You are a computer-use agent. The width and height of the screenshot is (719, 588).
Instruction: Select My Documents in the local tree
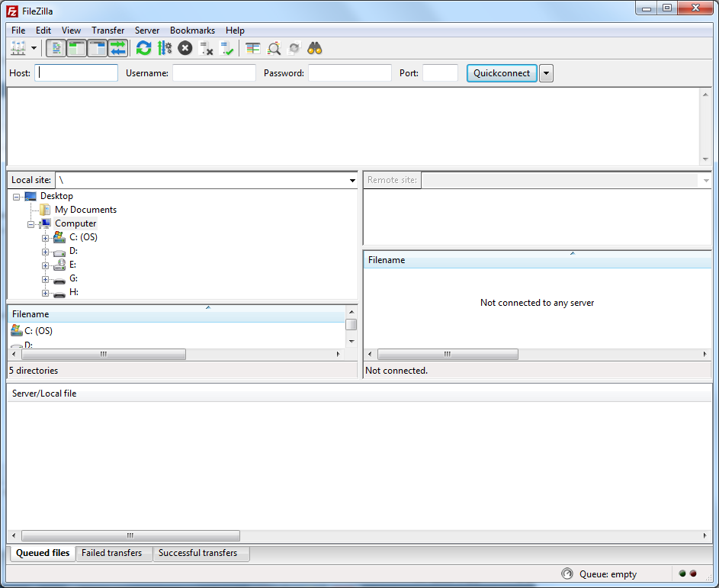pos(85,210)
